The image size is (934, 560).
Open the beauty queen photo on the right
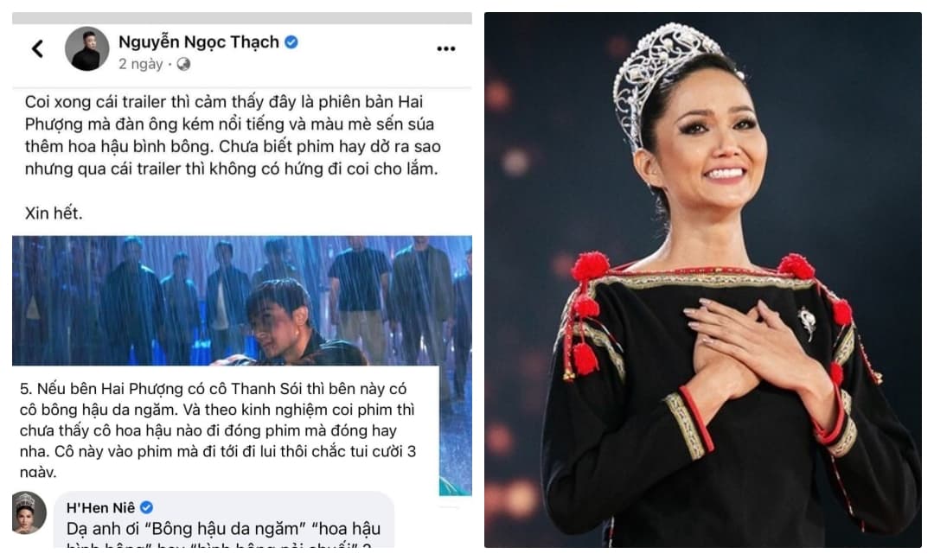[703, 280]
